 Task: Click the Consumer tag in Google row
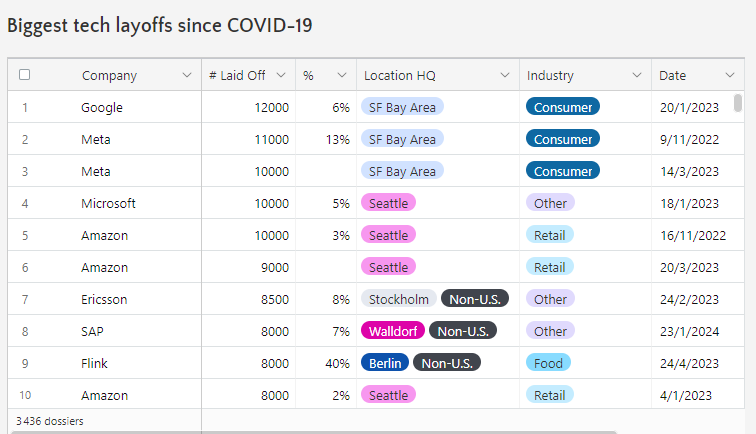(x=563, y=107)
